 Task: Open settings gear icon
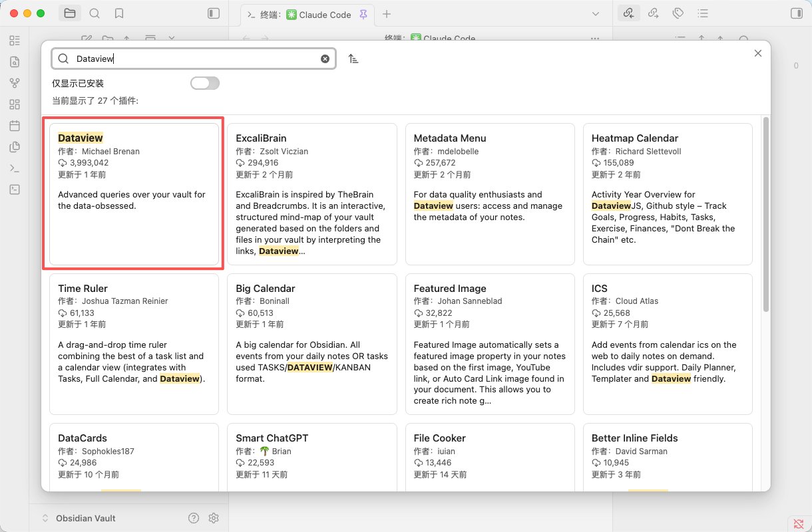coord(214,518)
